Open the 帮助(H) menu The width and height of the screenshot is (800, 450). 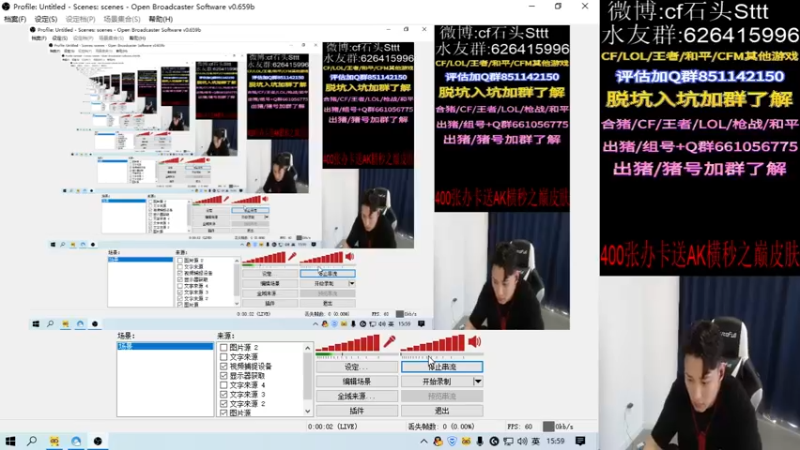coord(161,19)
